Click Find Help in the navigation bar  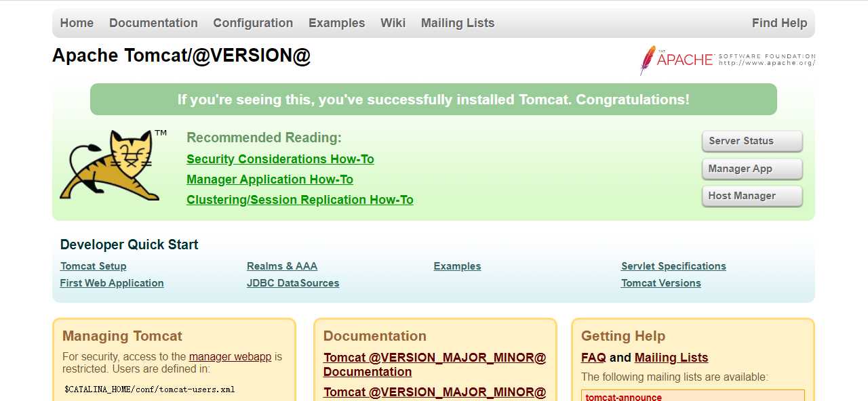point(779,23)
